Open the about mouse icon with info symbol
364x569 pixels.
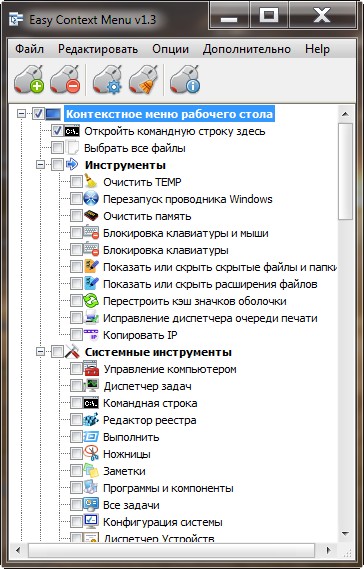(x=185, y=79)
